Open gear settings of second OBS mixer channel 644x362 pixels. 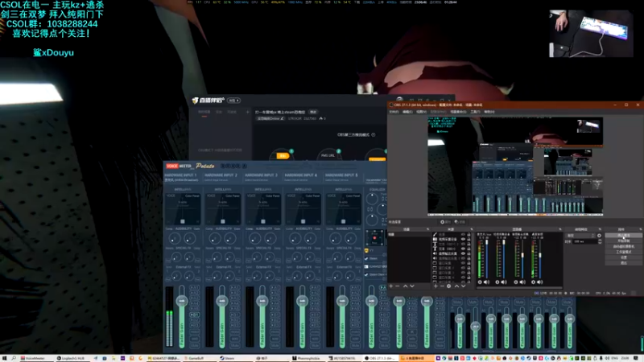point(497,282)
